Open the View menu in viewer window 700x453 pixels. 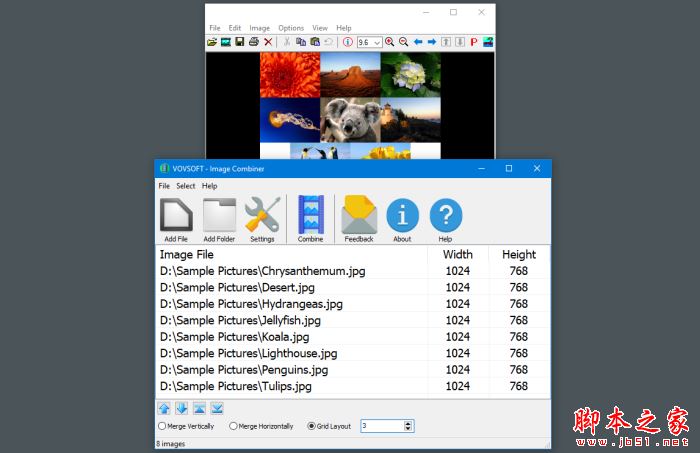[x=320, y=28]
